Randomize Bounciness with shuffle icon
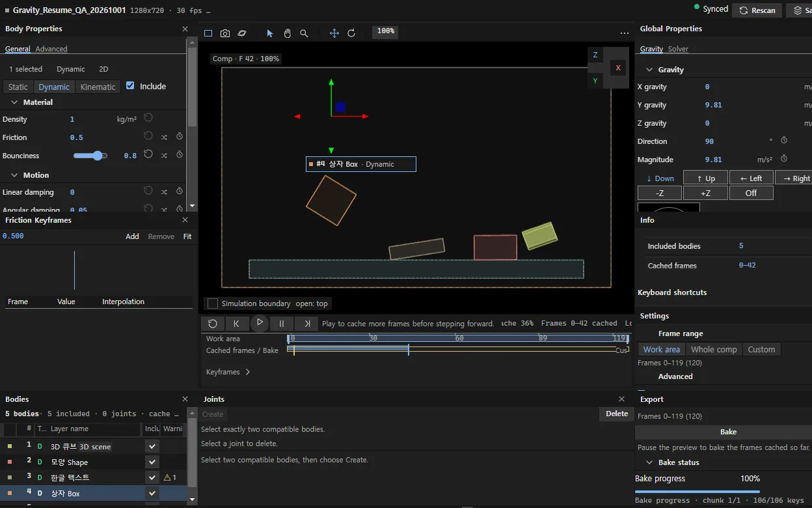Viewport: 812px width, 508px height. tap(164, 155)
